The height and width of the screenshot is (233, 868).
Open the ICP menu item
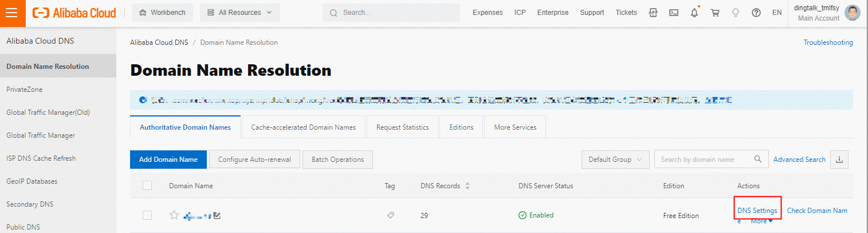(x=520, y=13)
